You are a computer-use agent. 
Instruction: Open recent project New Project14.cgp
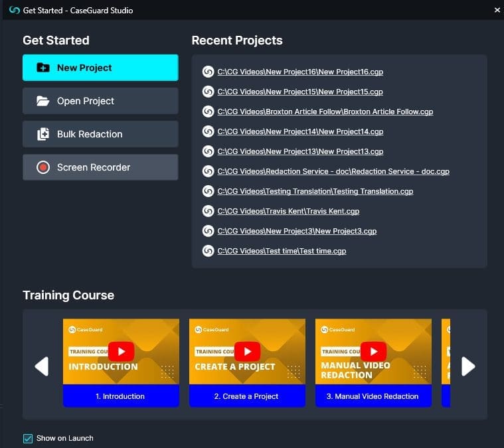tap(300, 131)
